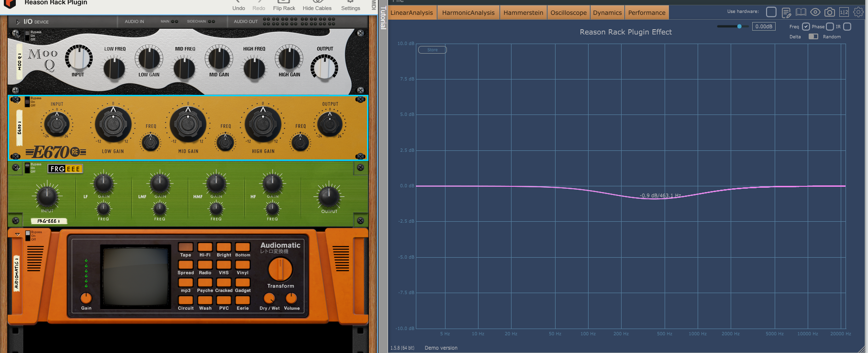The width and height of the screenshot is (868, 353).
Task: Click the -0.9 dB/463.1 Hz curve label
Action: pos(660,195)
